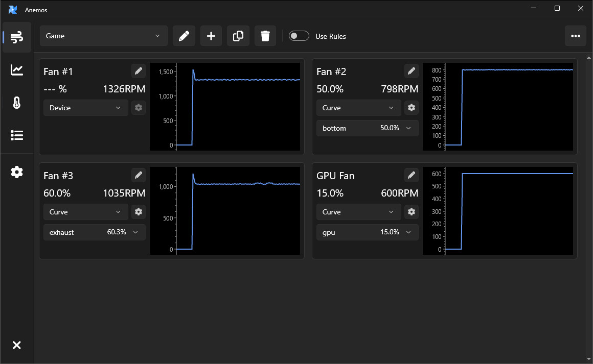Open GPU Fan Curve mode dropdown
The image size is (593, 364).
click(x=358, y=212)
